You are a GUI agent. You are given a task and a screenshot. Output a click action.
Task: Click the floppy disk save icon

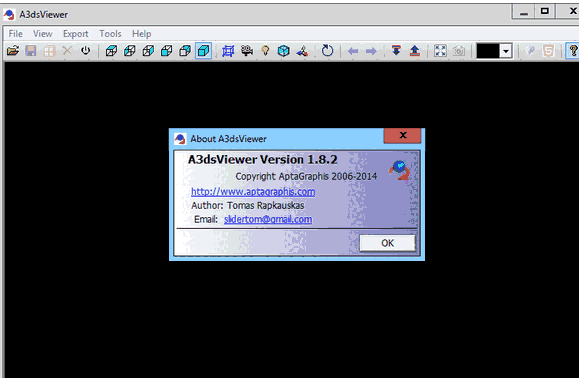pyautogui.click(x=31, y=51)
